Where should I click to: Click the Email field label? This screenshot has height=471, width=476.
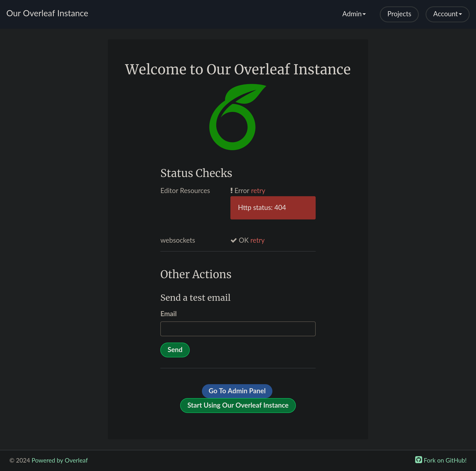pyautogui.click(x=168, y=314)
